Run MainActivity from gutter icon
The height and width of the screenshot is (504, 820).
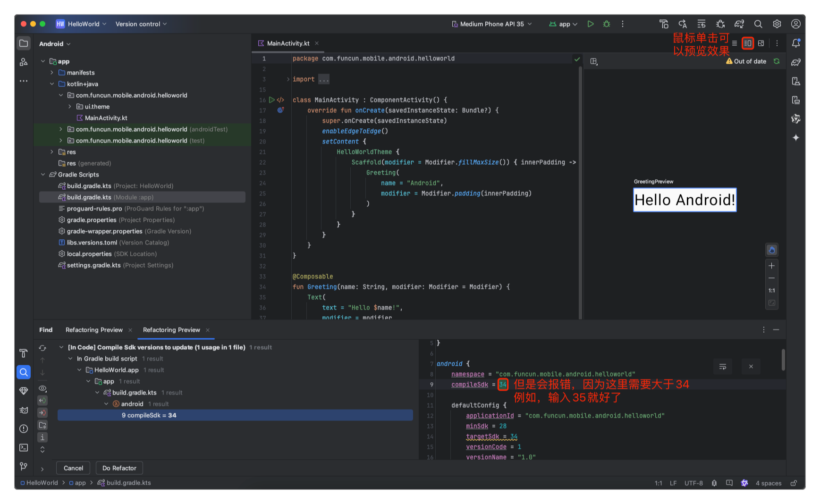[x=272, y=100]
